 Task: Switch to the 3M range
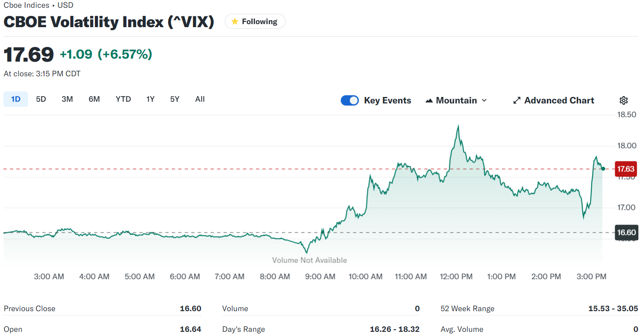point(67,99)
